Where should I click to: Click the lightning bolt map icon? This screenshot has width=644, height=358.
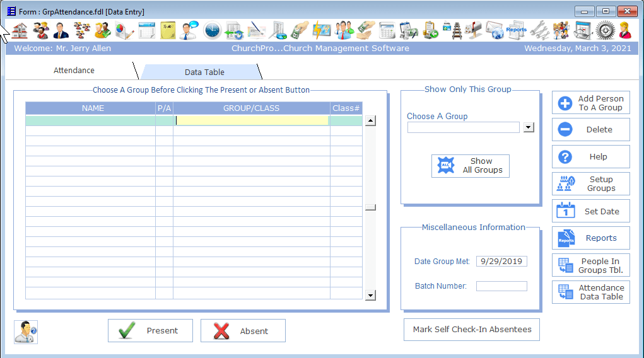click(x=322, y=31)
